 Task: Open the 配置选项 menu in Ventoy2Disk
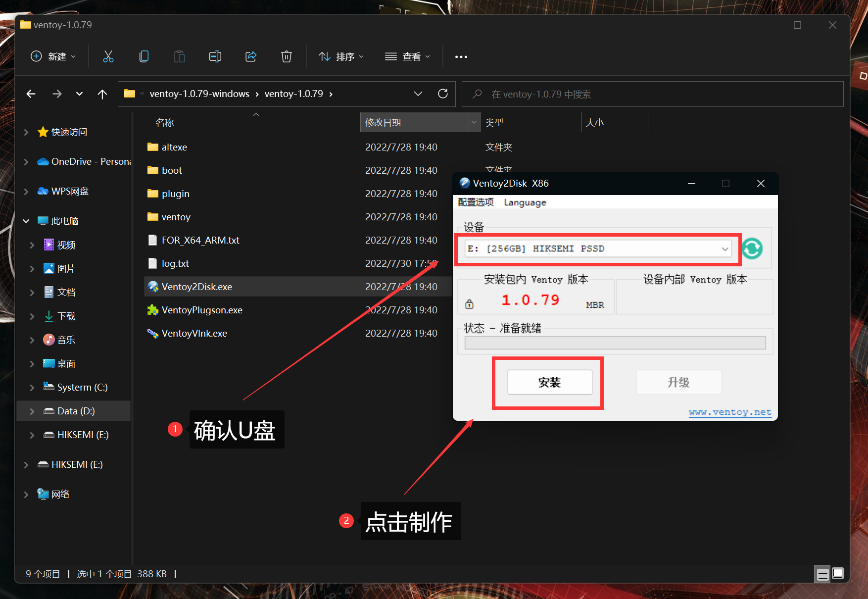click(x=476, y=202)
